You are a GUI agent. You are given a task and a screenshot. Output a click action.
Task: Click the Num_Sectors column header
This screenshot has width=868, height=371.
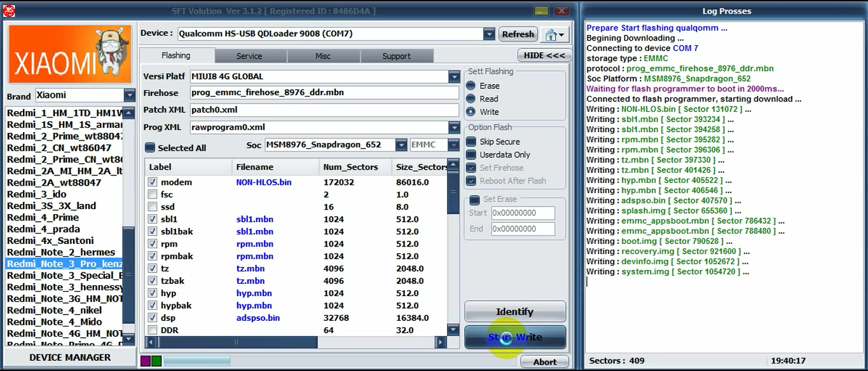coord(355,167)
